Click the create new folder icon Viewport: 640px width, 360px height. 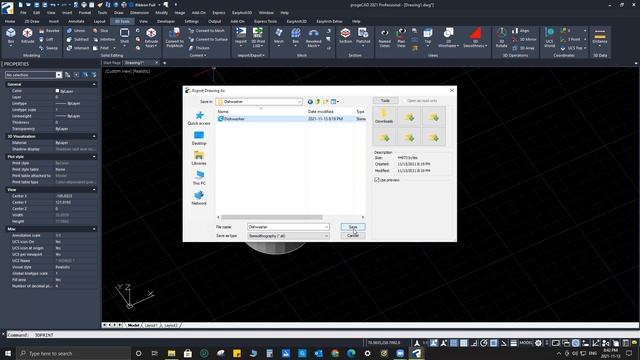[x=325, y=102]
